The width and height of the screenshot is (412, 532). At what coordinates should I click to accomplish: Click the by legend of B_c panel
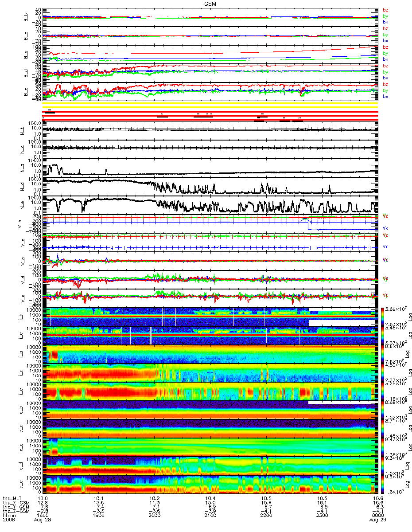[385, 35]
